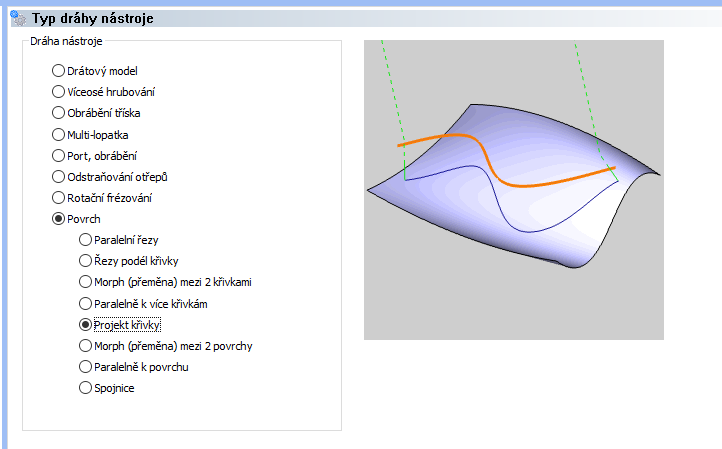722x449 pixels.
Task: Select Projekt křivky radio button
Action: click(85, 325)
